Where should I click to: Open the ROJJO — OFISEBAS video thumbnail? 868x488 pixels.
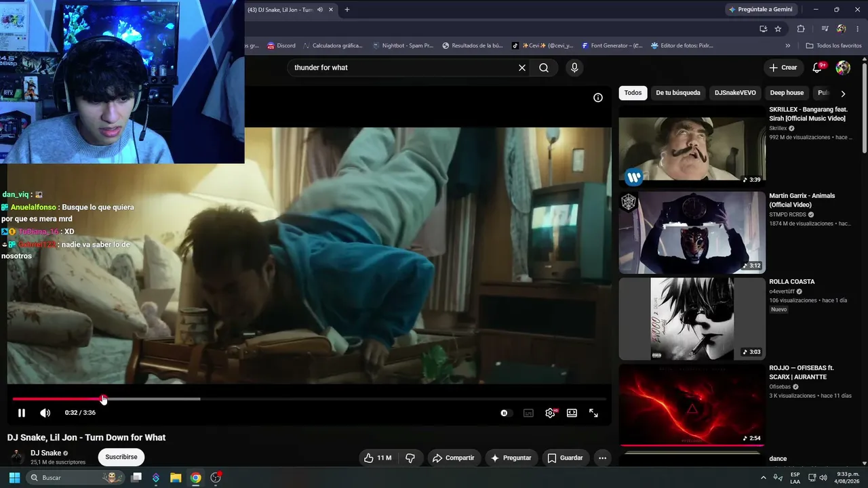click(x=692, y=405)
